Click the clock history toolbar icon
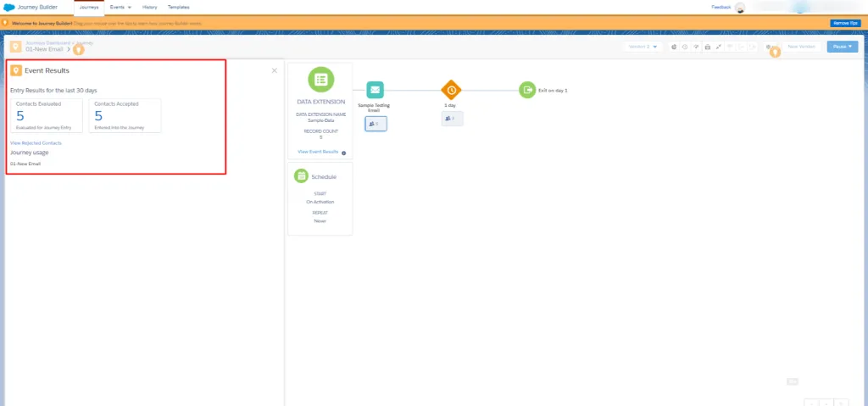Viewport: 868px width, 406px height. [x=685, y=47]
